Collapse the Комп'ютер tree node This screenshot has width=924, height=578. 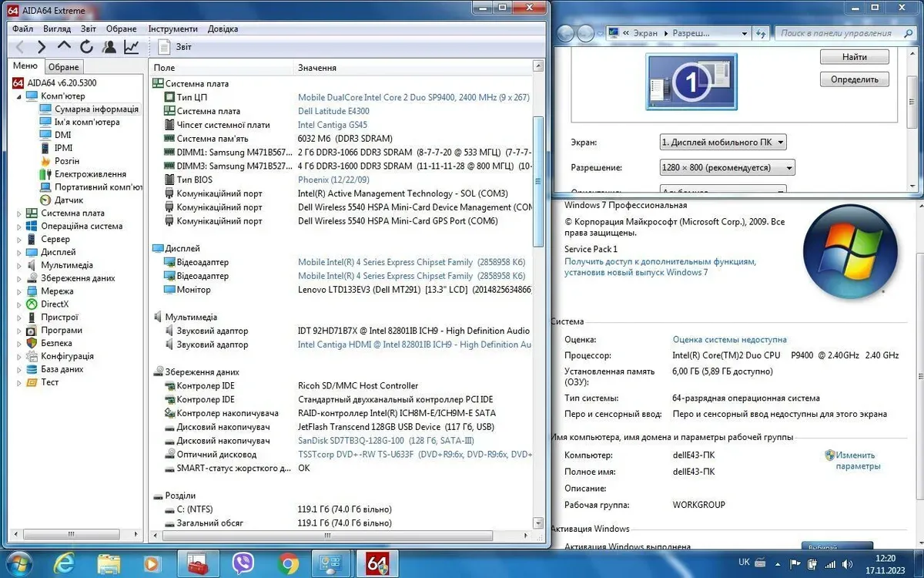click(19, 96)
